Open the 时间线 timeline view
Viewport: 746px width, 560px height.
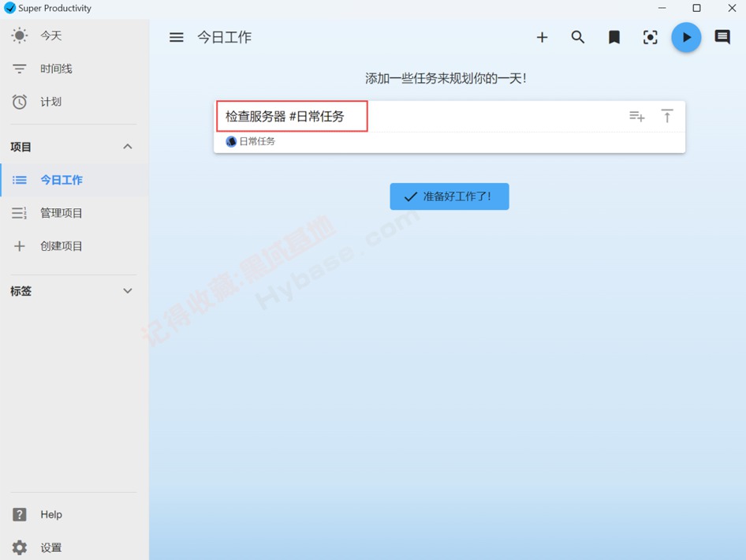(74, 69)
